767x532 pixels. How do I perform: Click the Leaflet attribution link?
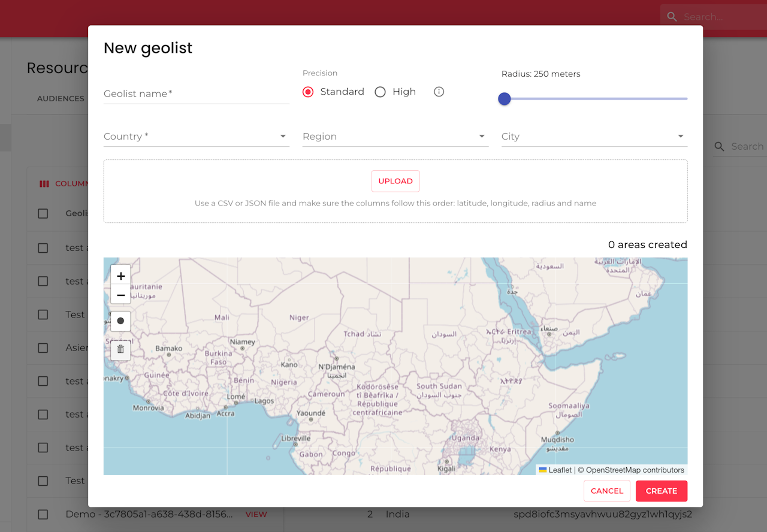pyautogui.click(x=560, y=470)
